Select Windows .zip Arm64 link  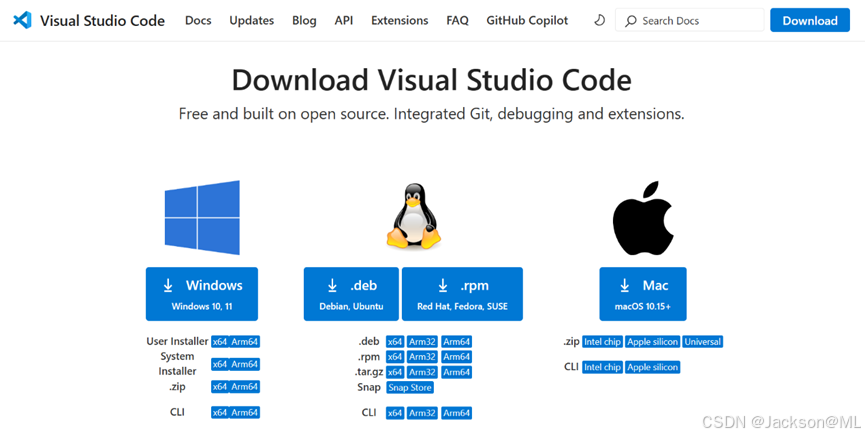coord(244,387)
